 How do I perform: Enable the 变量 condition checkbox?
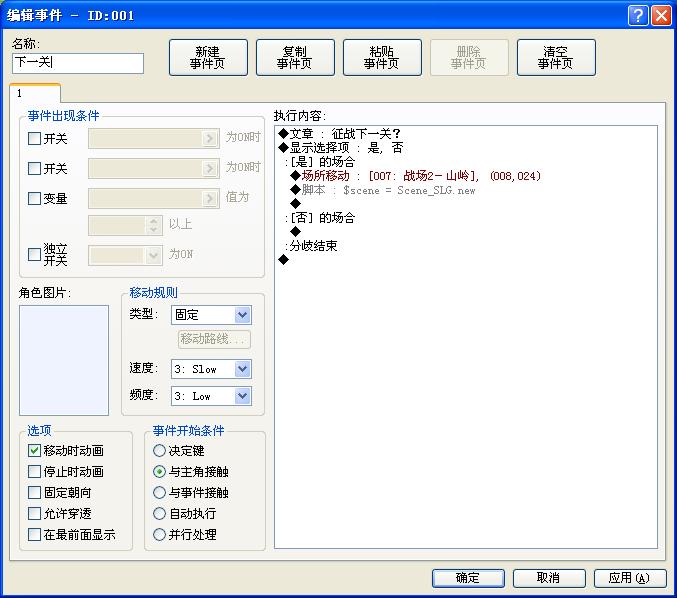(34, 198)
